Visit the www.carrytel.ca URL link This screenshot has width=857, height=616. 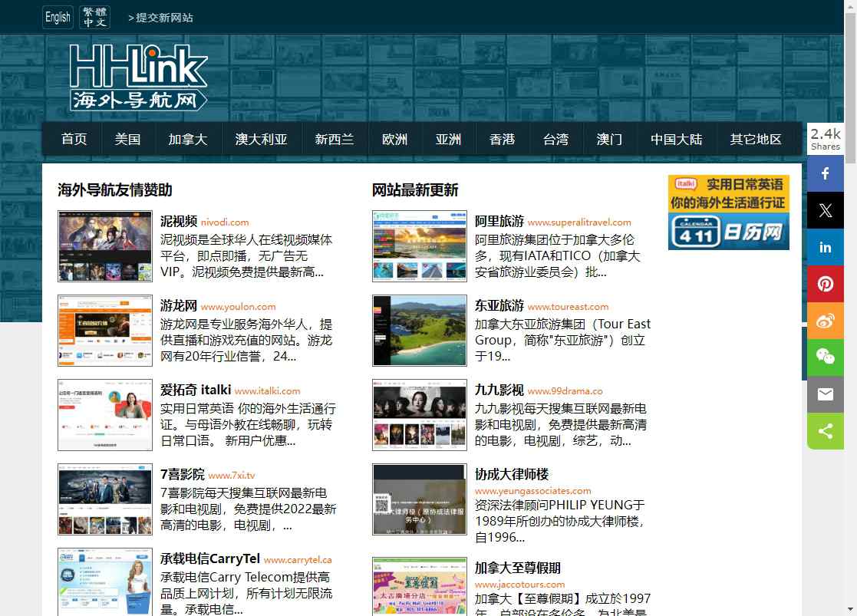point(298,560)
